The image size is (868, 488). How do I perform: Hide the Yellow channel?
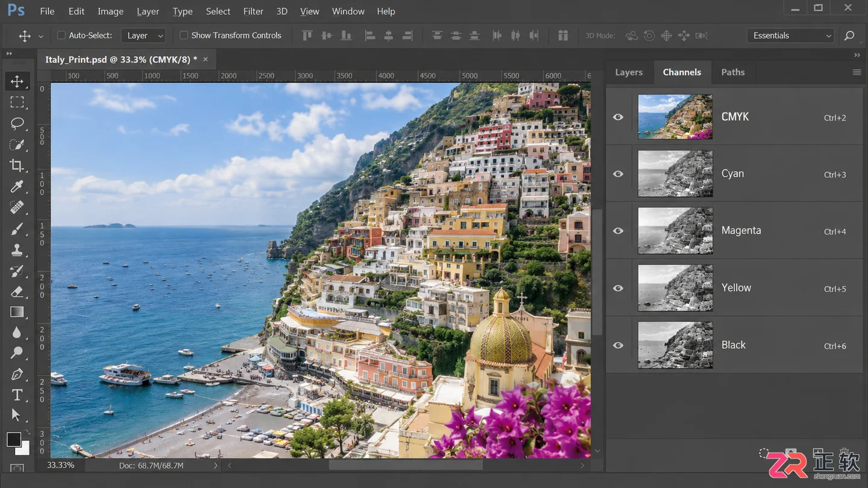pyautogui.click(x=618, y=288)
